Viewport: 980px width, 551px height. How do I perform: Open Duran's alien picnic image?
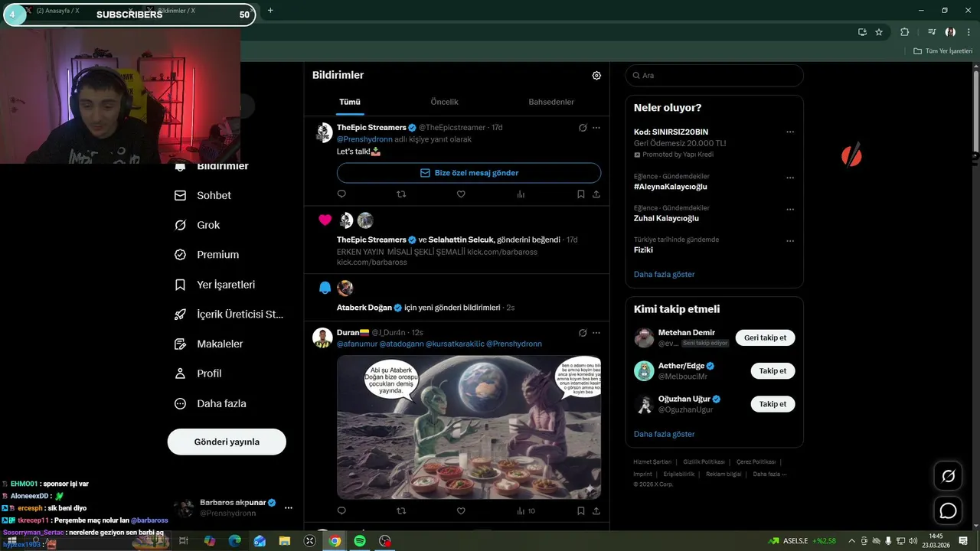pos(469,427)
